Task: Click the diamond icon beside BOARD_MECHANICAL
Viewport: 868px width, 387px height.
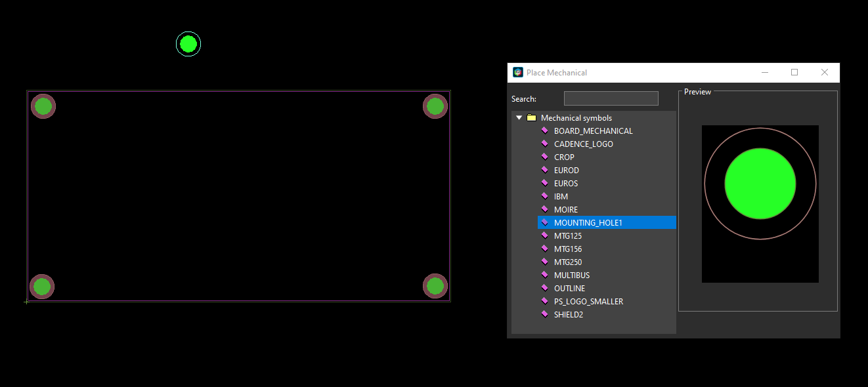Action: pos(545,131)
